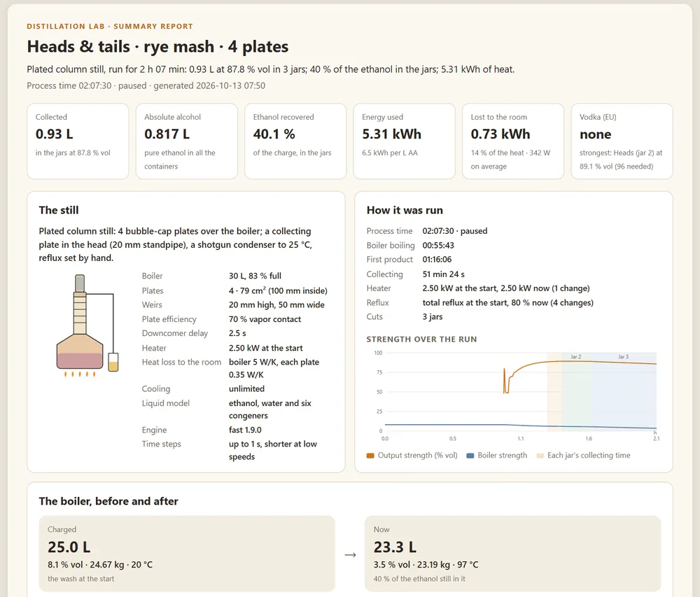This screenshot has height=597, width=700.
Task: Click Heat loss 'boiler 5 W/K' value
Action: pyautogui.click(x=274, y=368)
